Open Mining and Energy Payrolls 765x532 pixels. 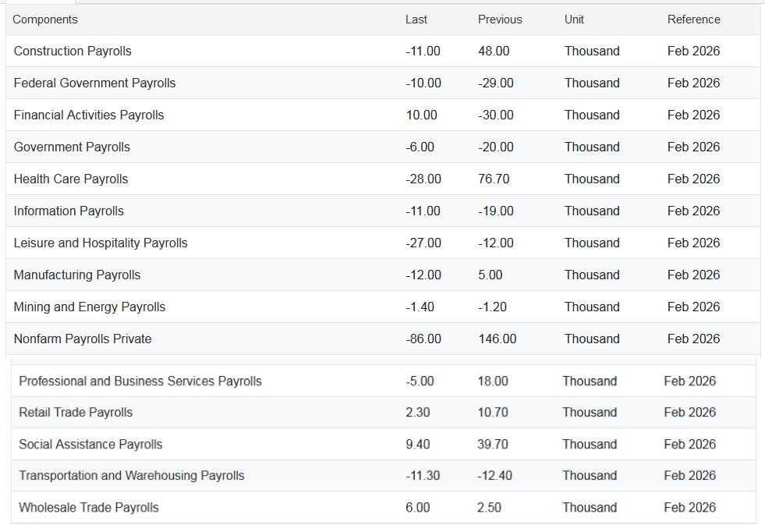point(90,307)
